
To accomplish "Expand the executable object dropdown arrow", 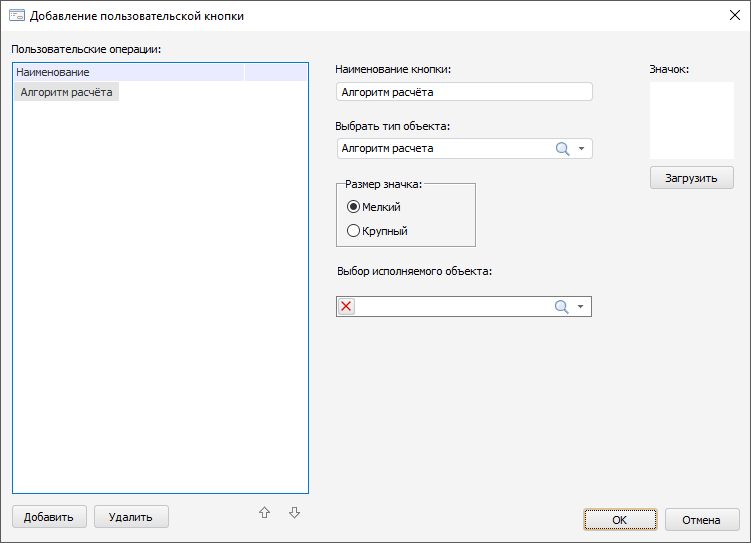I will (581, 307).
